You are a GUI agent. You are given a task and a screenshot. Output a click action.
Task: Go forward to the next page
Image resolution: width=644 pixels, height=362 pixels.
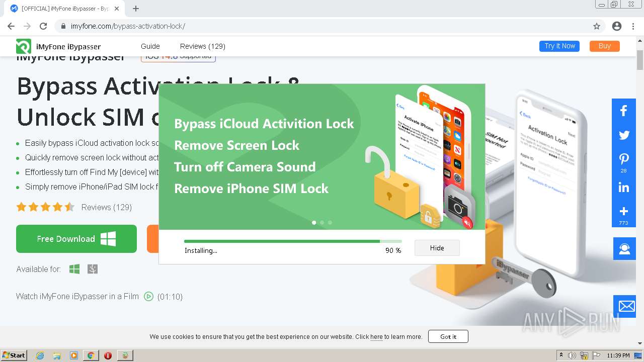pos(27,26)
